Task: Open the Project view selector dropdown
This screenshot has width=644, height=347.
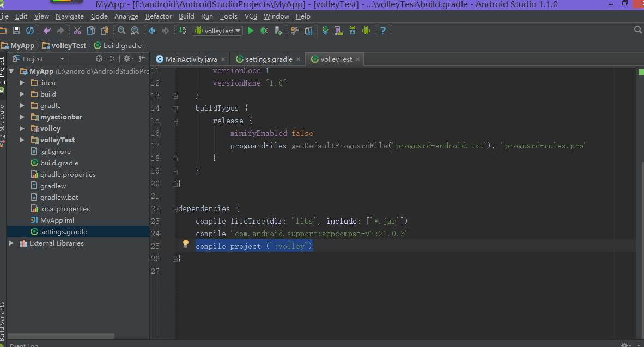Action: tap(39, 59)
